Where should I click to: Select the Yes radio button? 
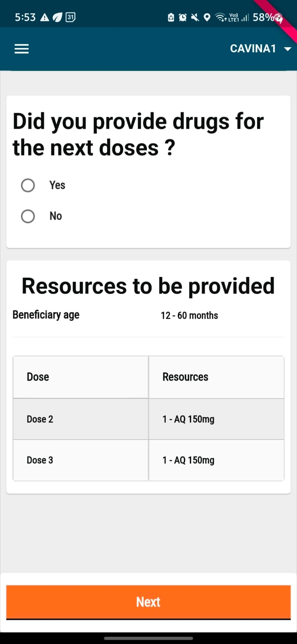pyautogui.click(x=28, y=185)
